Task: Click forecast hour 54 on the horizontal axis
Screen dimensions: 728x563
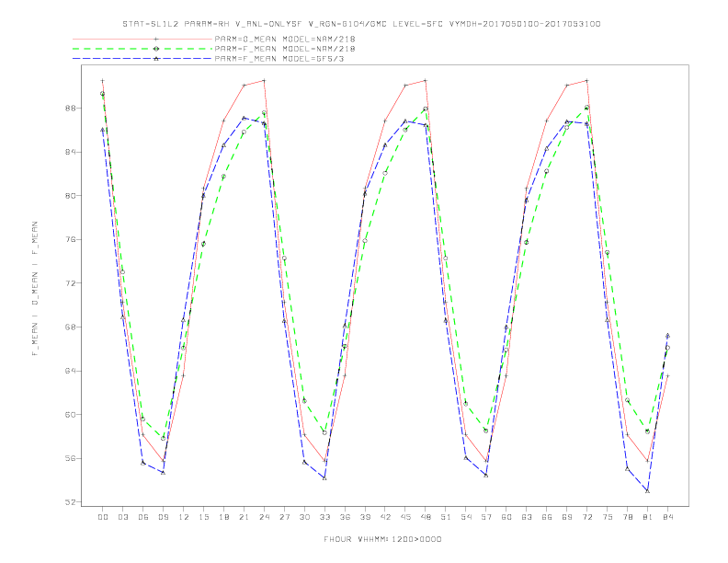Action: [466, 517]
